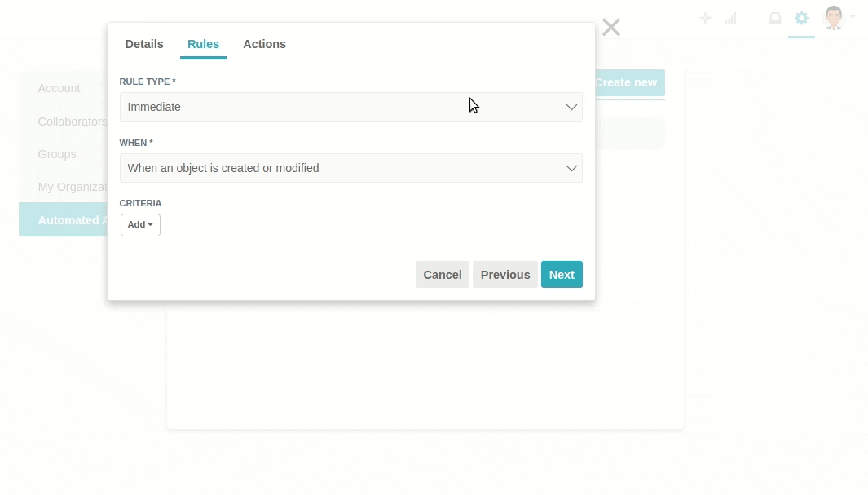This screenshot has width=868, height=495.
Task: Open the Add criteria dropdown
Action: (x=140, y=225)
